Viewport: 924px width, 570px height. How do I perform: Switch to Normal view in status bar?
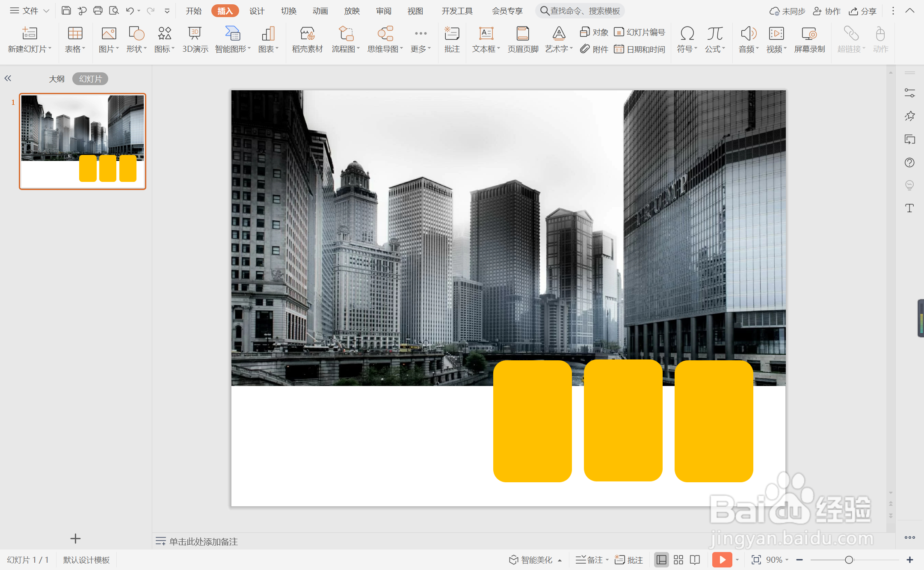[x=661, y=560]
